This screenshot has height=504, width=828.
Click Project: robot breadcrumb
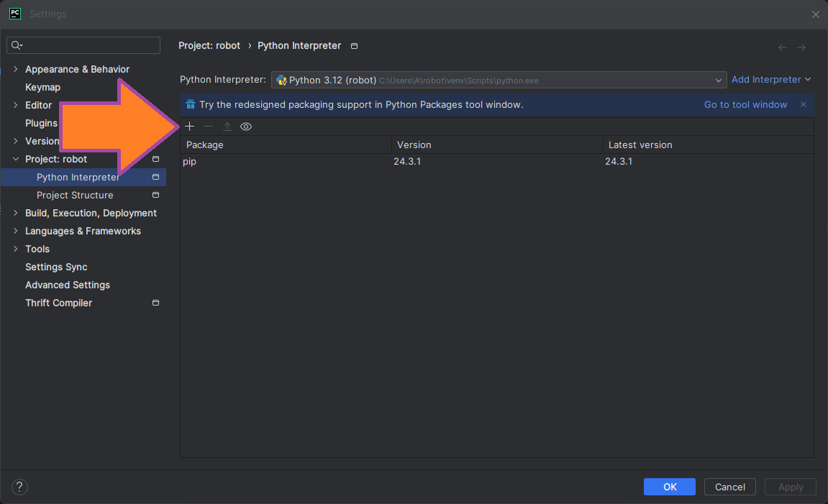pos(209,45)
